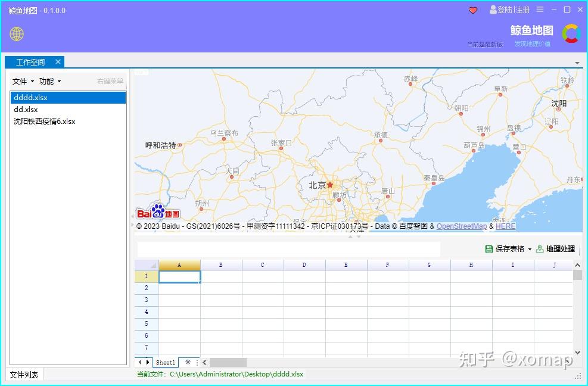Click 承德 city label on map
588x386 pixels.
381,135
